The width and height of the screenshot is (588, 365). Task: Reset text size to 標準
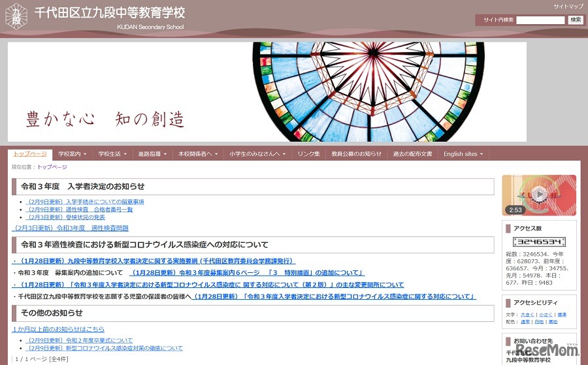click(x=562, y=315)
